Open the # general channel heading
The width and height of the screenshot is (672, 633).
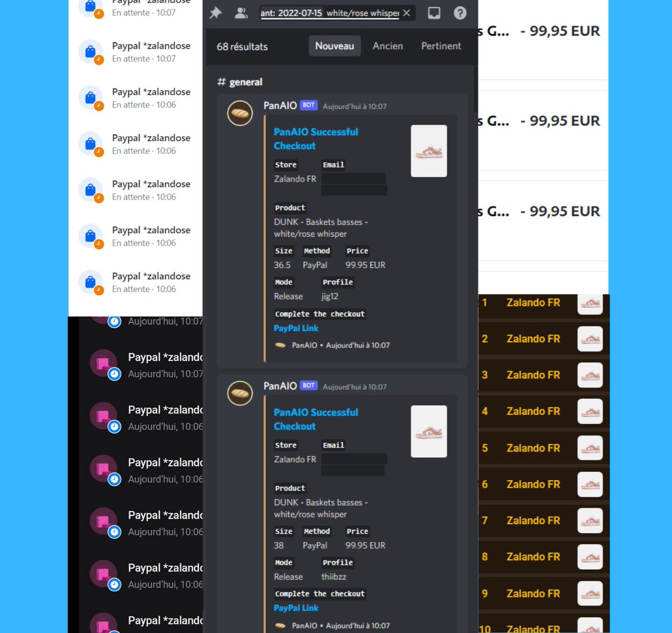240,82
